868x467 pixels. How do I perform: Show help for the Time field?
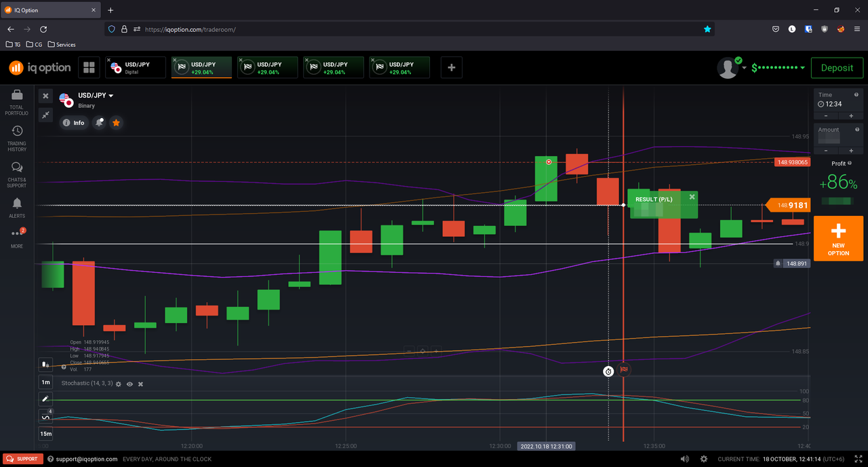(857, 94)
